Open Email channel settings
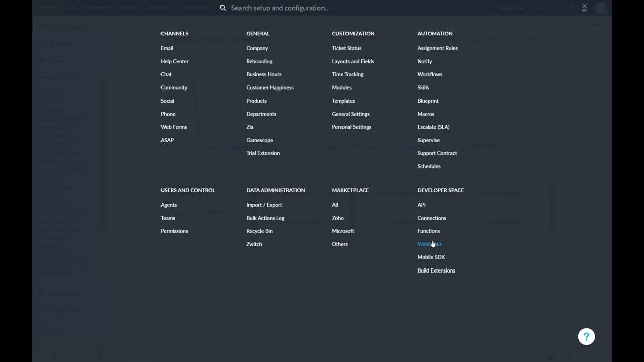The image size is (644, 362). (x=167, y=48)
